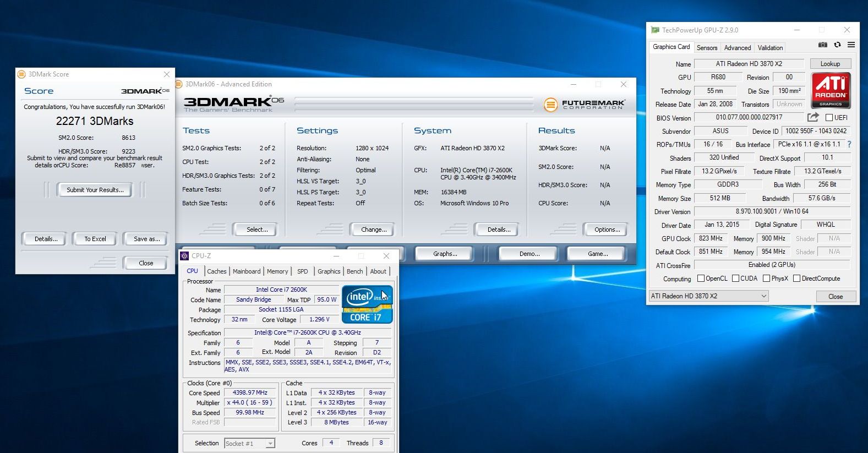Click the Intel Core i7 logo in CPU-Z
The image size is (868, 453).
pos(367,304)
